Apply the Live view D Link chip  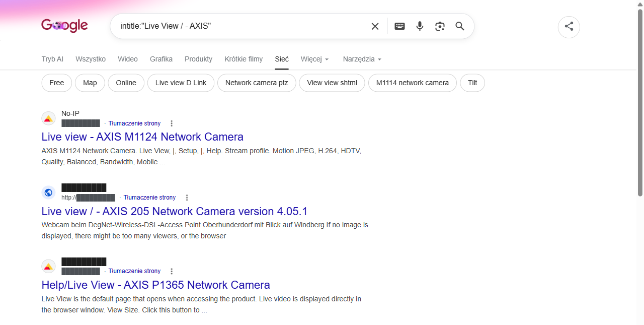click(181, 83)
